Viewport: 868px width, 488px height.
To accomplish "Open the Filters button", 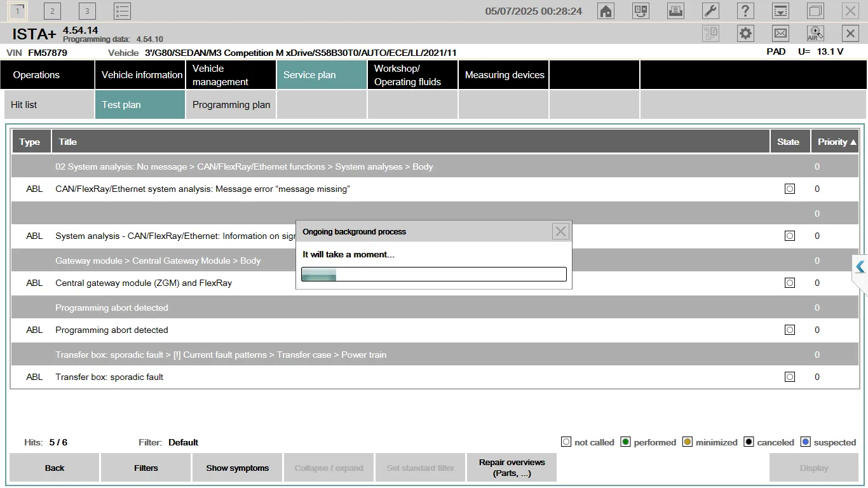I will 146,468.
